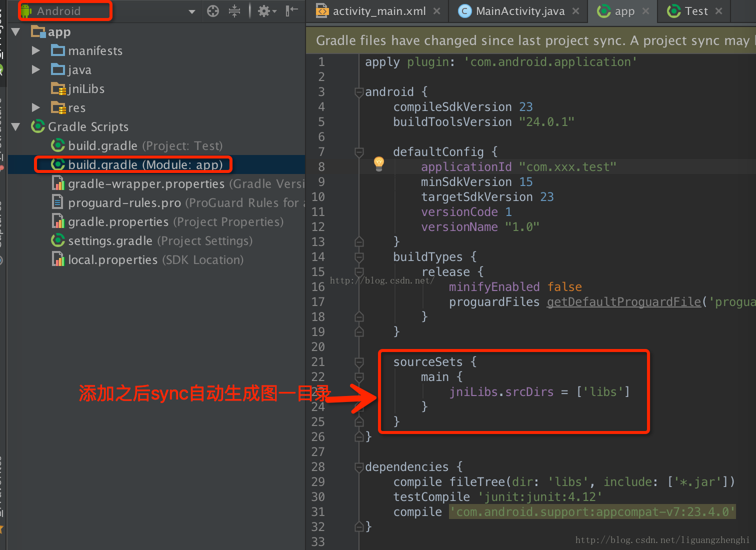756x550 pixels.
Task: Close the app editor tab
Action: point(646,11)
